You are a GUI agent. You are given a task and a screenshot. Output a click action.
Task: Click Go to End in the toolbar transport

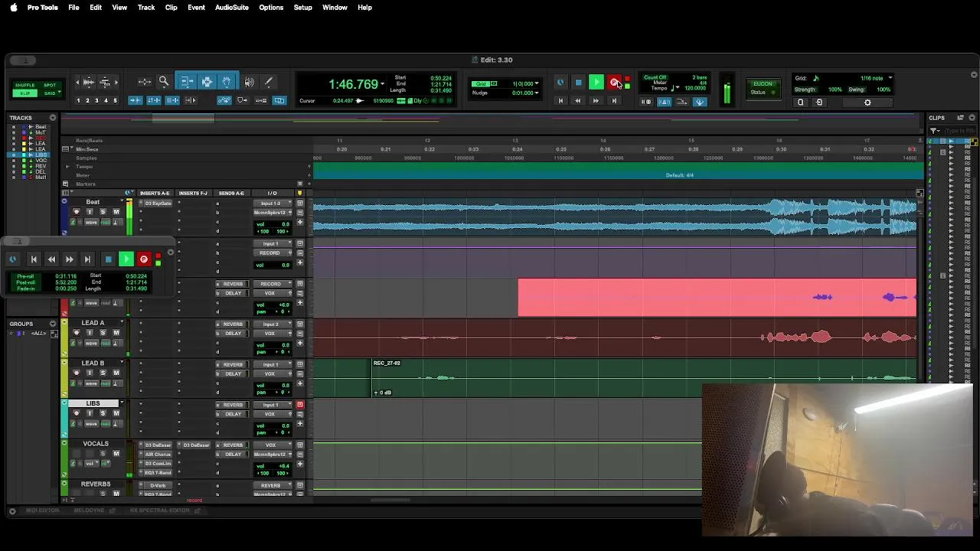point(613,101)
